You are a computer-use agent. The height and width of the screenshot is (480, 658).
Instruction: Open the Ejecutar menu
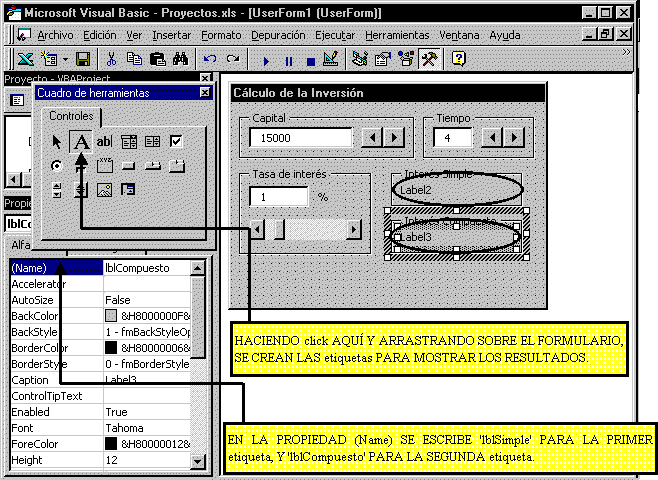[335, 35]
